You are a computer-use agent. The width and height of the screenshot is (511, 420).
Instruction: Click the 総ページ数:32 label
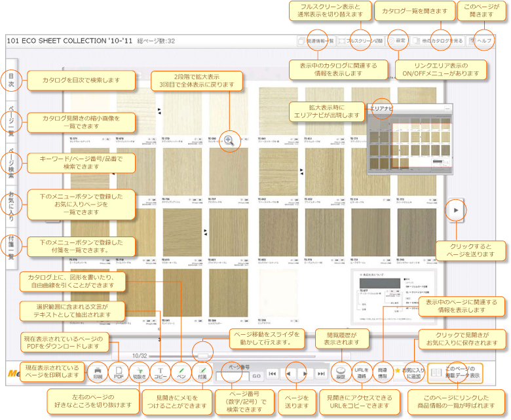tap(156, 41)
